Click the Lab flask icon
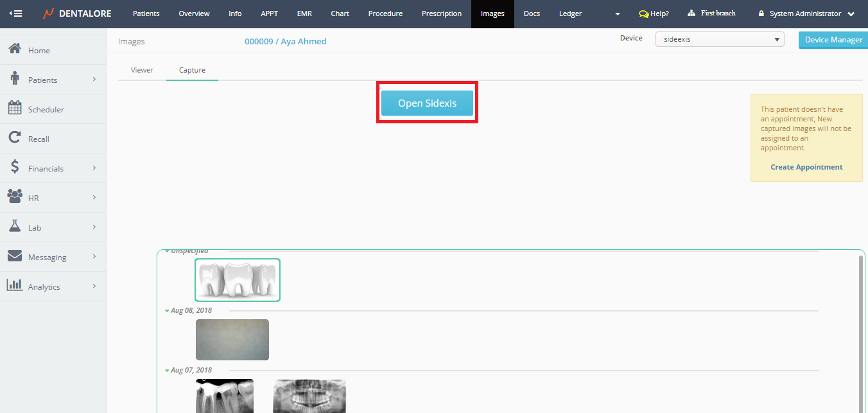The image size is (868, 413). click(15, 227)
